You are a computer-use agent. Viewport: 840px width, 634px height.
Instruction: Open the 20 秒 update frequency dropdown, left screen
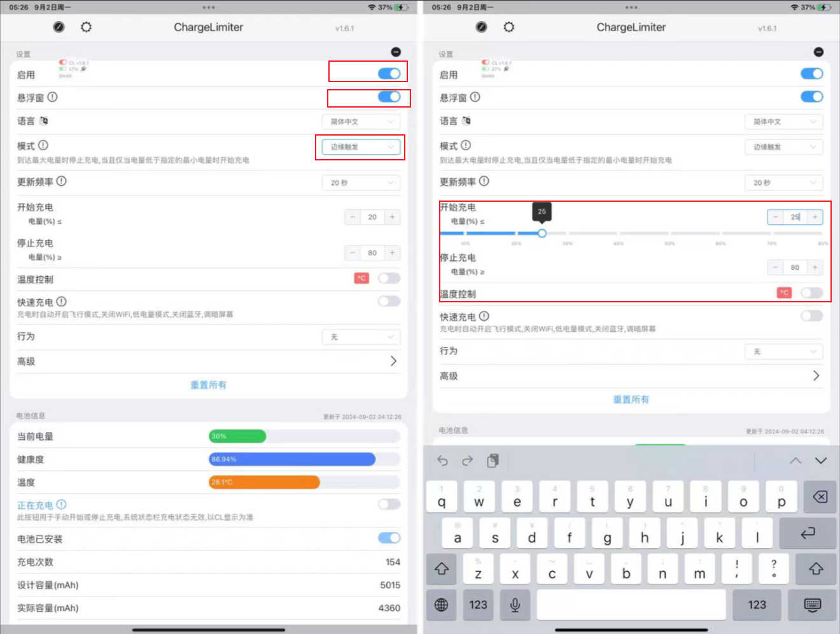tap(361, 183)
